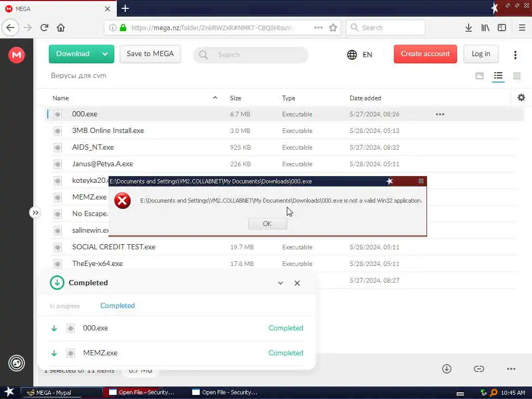Click the Save to MEGA button
Viewport: 532px width, 399px height.
pyautogui.click(x=150, y=54)
